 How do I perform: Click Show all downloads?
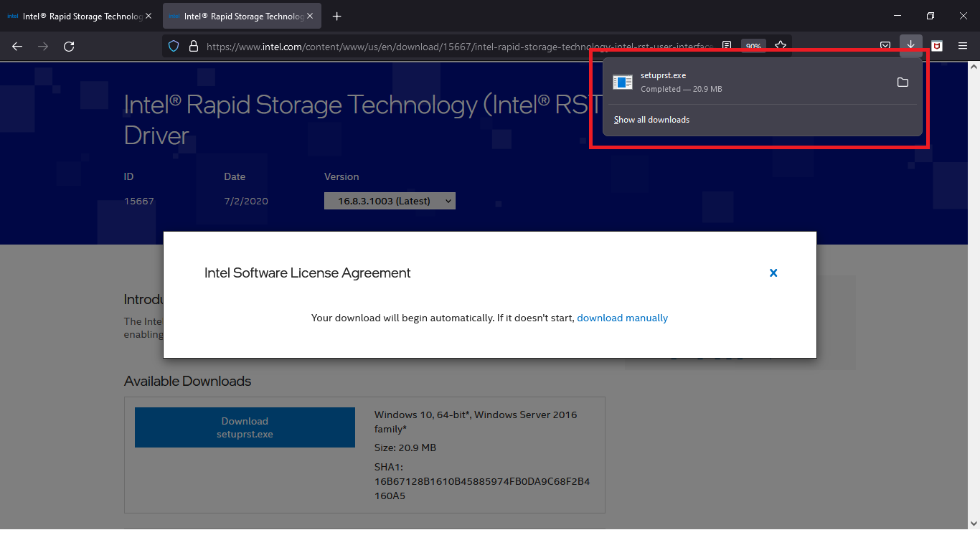click(x=651, y=120)
